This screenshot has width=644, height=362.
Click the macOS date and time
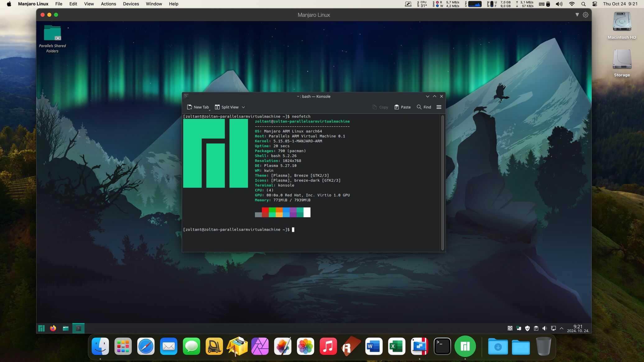pos(620,4)
